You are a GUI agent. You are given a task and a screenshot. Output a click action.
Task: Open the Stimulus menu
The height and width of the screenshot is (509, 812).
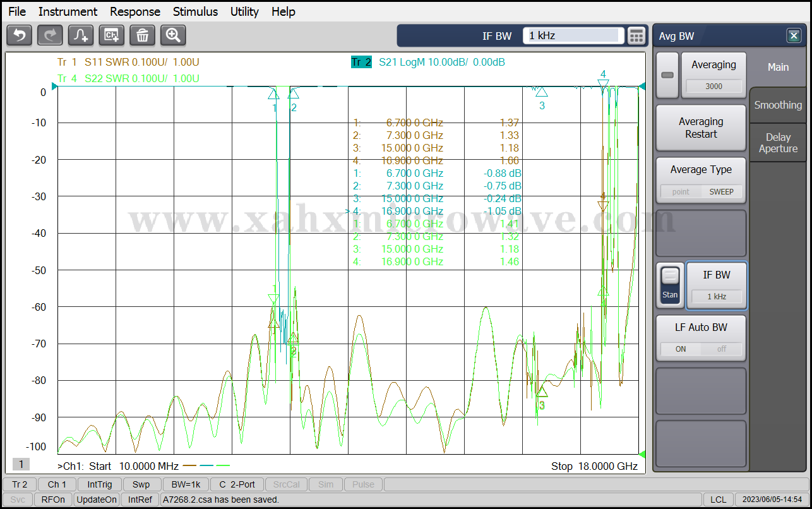pos(195,11)
